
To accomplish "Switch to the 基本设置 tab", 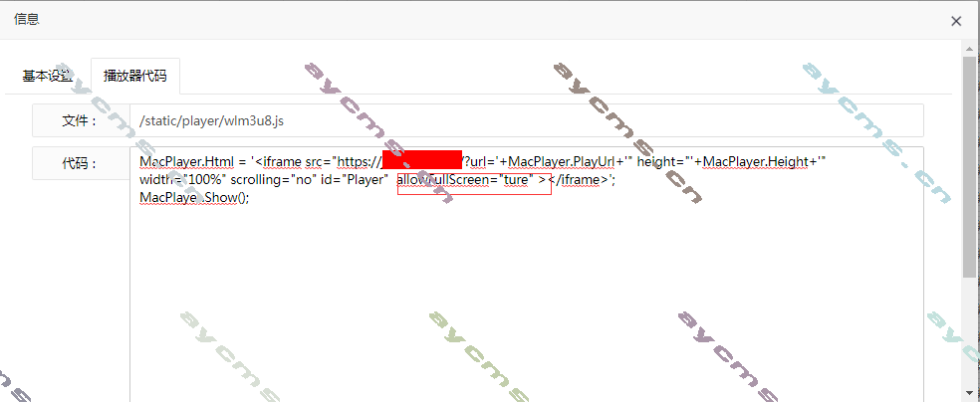I will click(x=48, y=77).
